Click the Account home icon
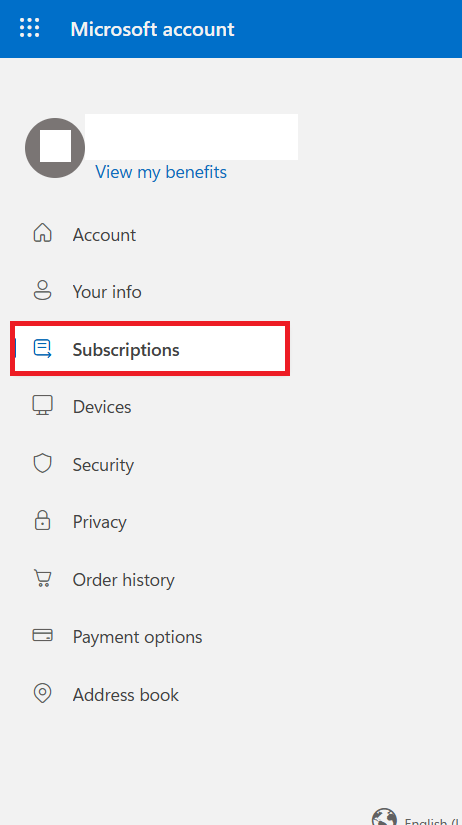This screenshot has height=825, width=462. [43, 233]
